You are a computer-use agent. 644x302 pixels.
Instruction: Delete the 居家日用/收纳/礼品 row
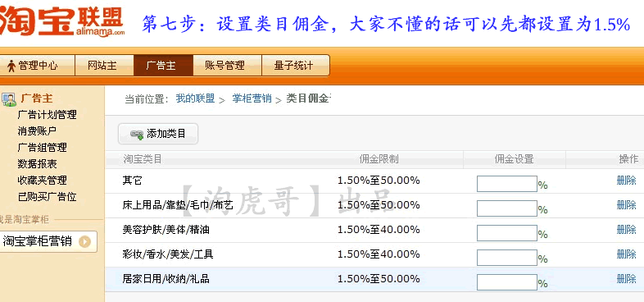[626, 279]
